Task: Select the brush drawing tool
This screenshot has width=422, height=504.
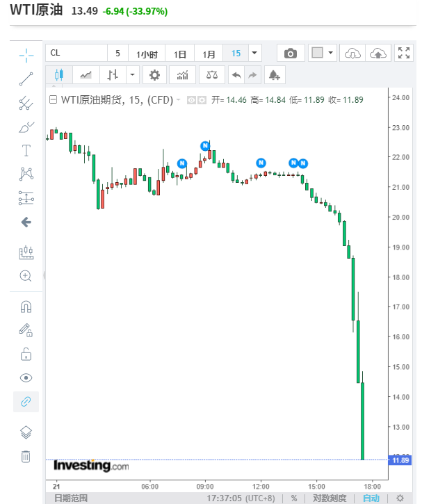Action: [26, 127]
